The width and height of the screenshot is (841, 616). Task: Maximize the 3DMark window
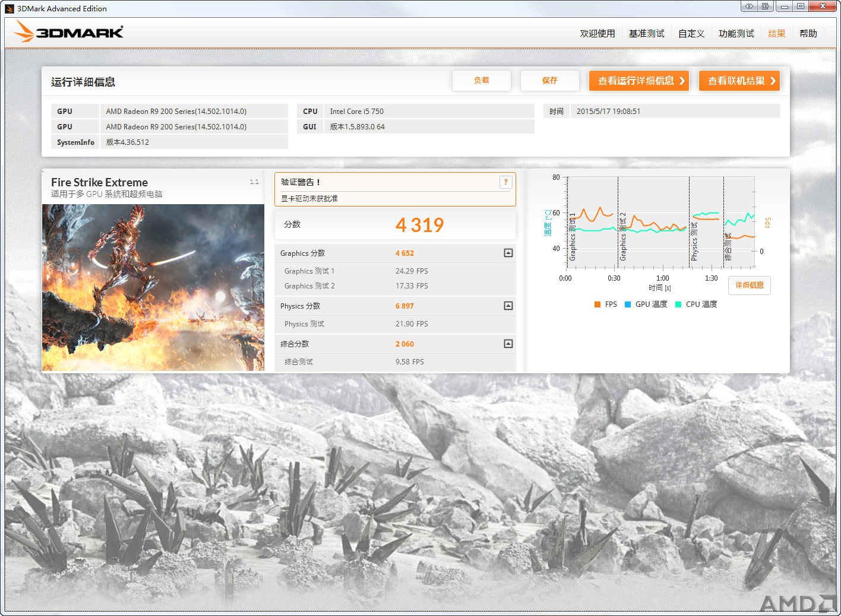pyautogui.click(x=801, y=6)
